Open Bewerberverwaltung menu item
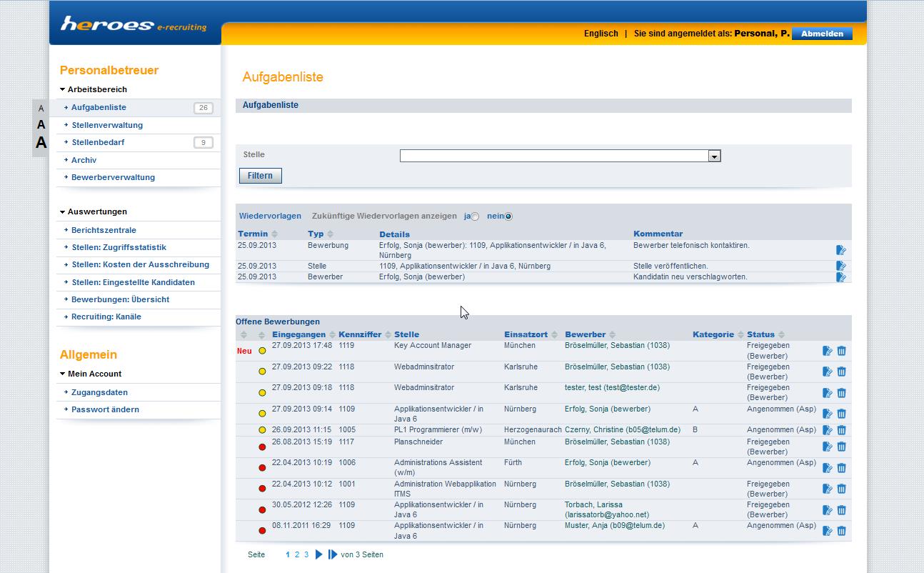The width and height of the screenshot is (924, 573). point(113,177)
